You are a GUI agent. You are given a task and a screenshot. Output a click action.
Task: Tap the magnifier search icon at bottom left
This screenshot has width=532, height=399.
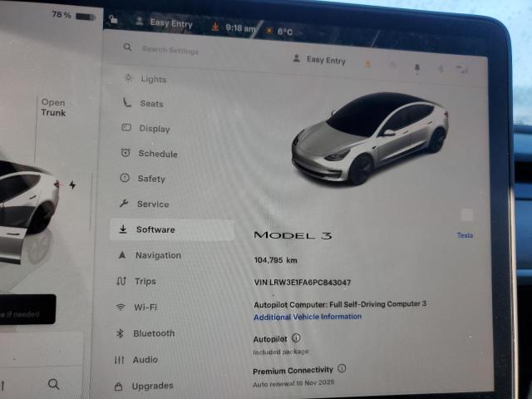53,384
